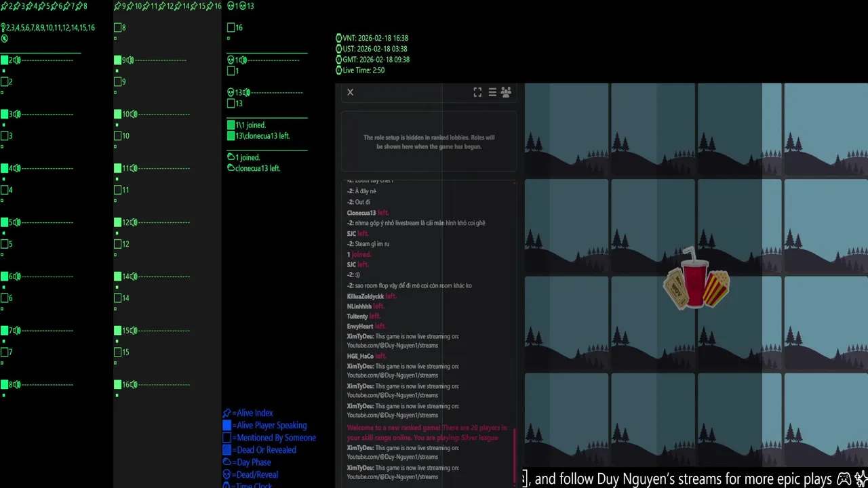The height and width of the screenshot is (488, 868).
Task: Click the speaker icon for player 4
Action: click(17, 169)
